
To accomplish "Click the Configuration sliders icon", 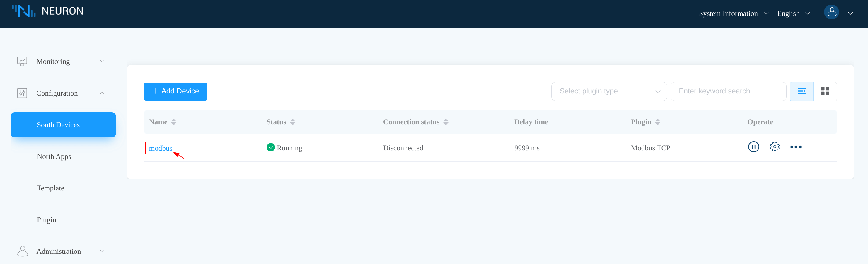I will point(22,93).
